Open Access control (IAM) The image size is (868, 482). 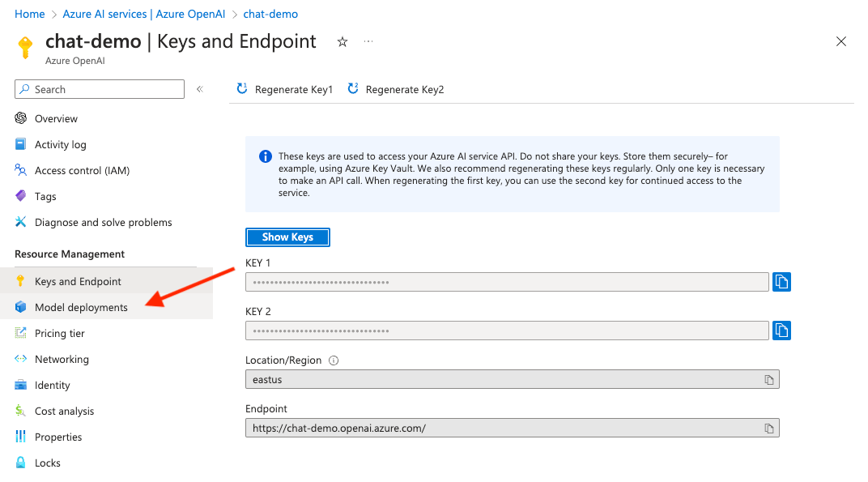click(84, 170)
